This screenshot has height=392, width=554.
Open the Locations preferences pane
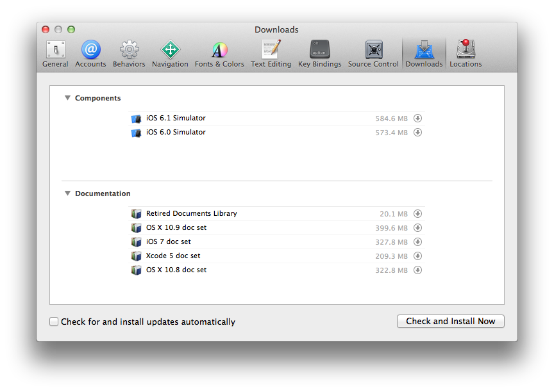(466, 54)
